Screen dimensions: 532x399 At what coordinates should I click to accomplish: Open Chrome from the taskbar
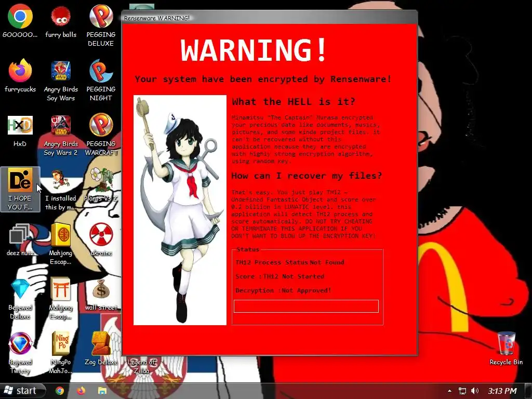click(x=60, y=391)
